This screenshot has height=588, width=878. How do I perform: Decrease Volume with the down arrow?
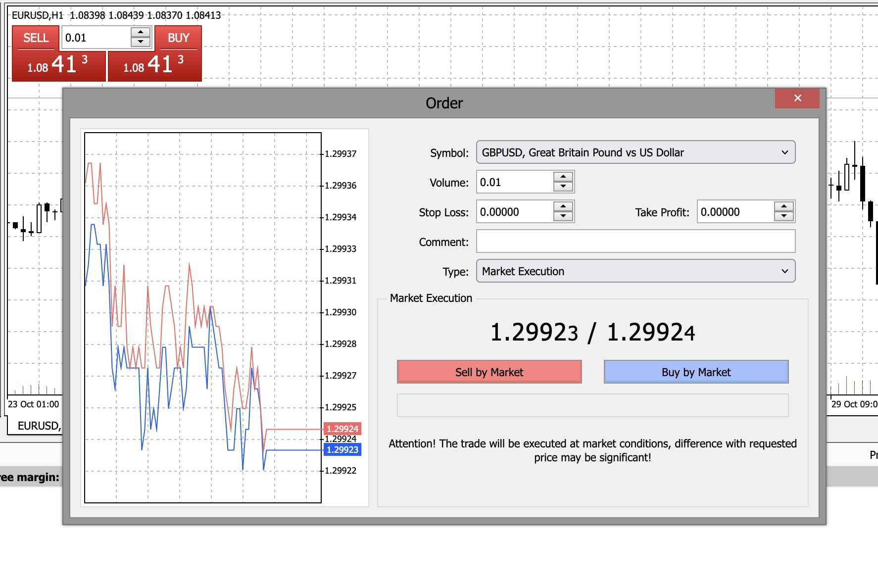tap(563, 187)
